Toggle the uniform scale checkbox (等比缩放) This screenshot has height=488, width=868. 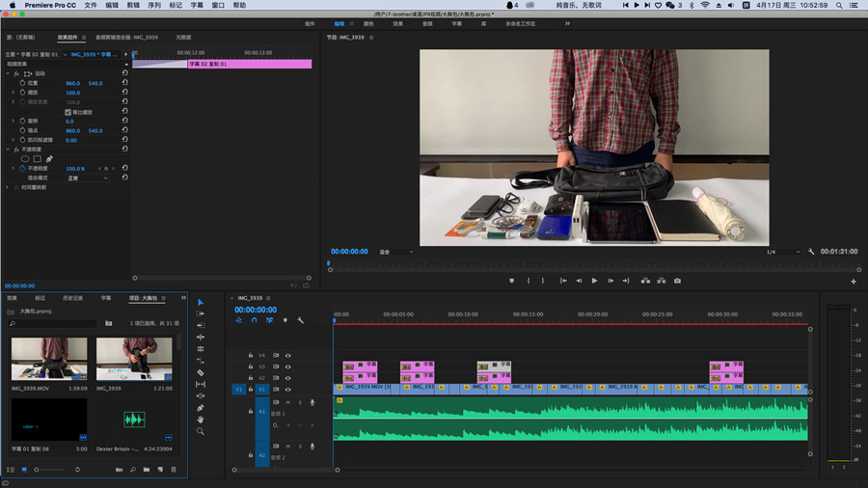click(68, 112)
